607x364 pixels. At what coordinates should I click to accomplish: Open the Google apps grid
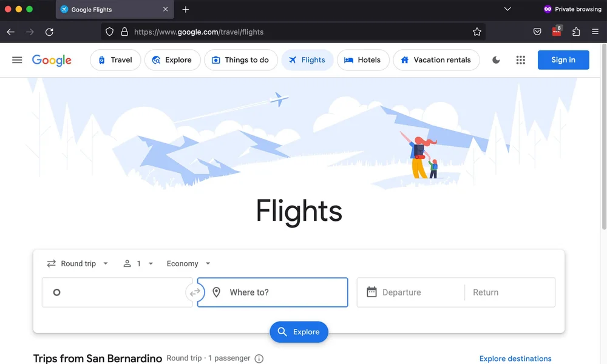tap(521, 60)
